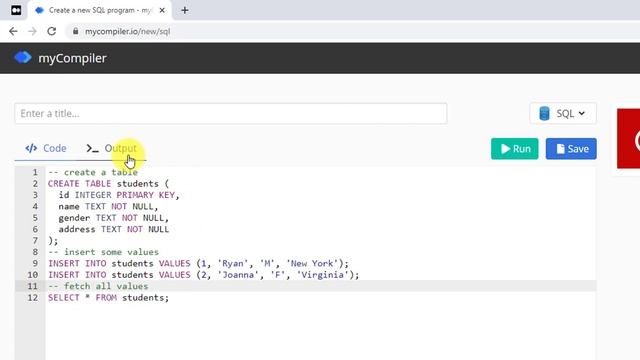Click the 'SELECT * FROM students;' line

tap(108, 298)
